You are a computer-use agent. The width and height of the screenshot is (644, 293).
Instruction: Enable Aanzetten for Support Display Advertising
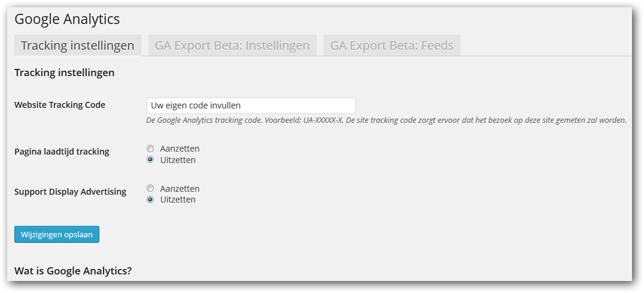coord(150,189)
